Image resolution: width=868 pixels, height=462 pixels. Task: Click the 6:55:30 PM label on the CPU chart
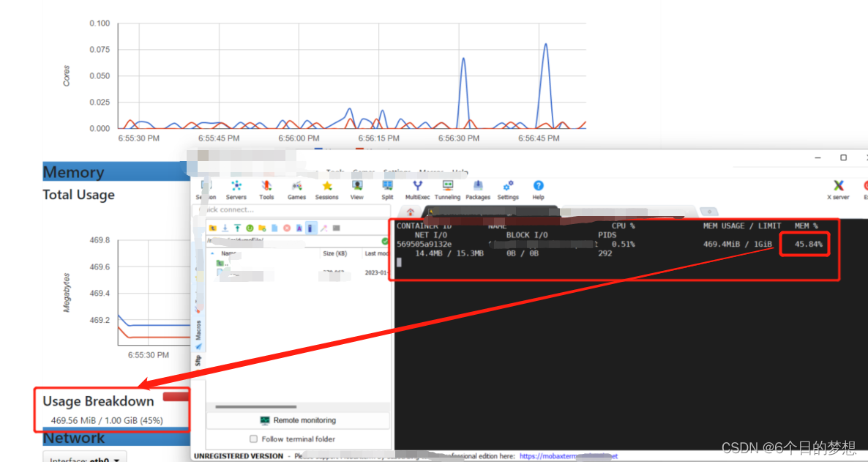(138, 138)
